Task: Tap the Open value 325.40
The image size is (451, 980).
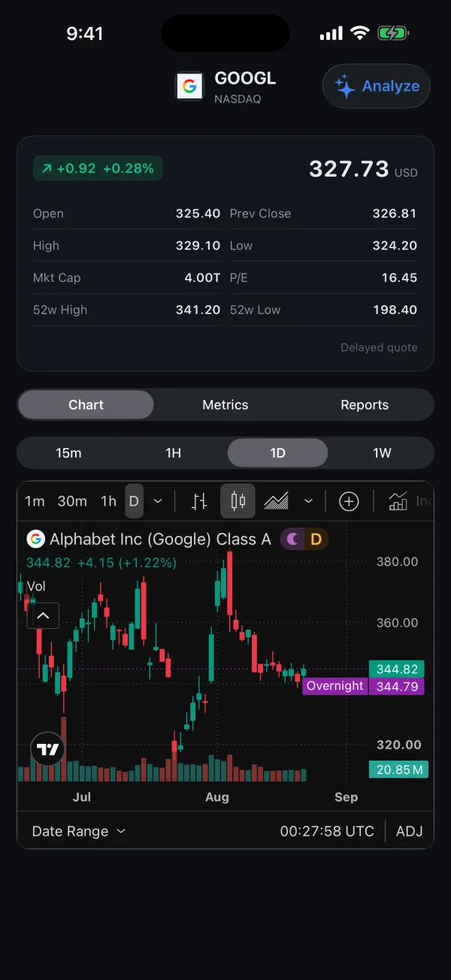Action: (198, 213)
